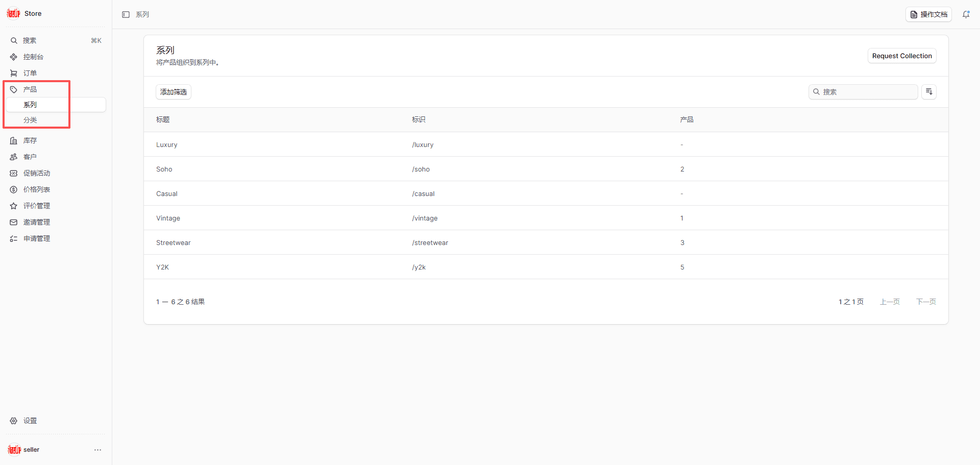Click the Request Collection button

point(901,56)
